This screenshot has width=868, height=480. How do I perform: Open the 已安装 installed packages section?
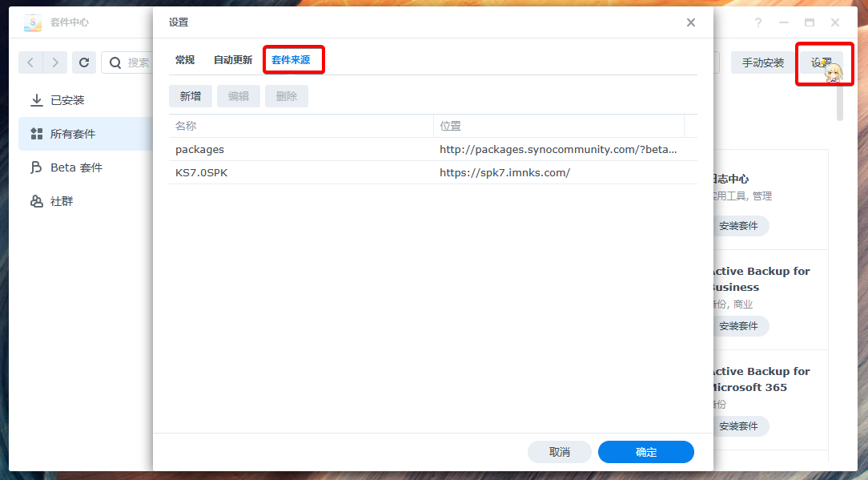tap(67, 100)
